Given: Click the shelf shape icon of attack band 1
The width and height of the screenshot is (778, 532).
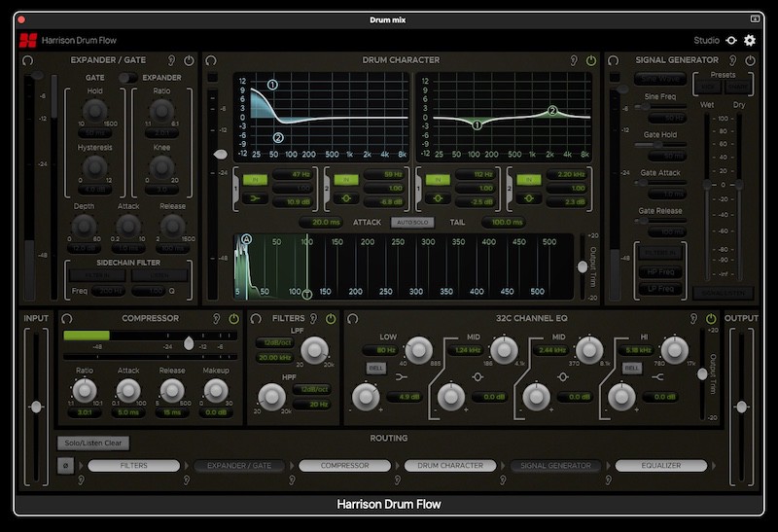Looking at the screenshot, I should pyautogui.click(x=255, y=198).
